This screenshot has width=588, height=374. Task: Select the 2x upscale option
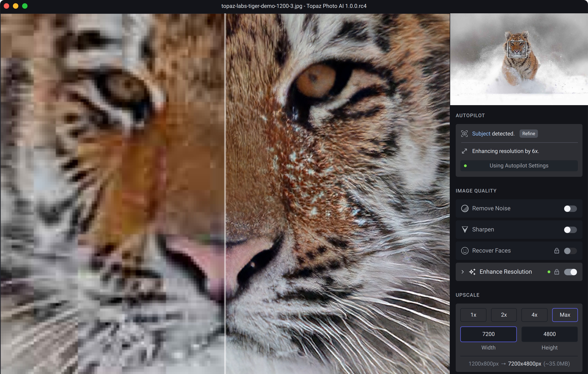(x=503, y=315)
